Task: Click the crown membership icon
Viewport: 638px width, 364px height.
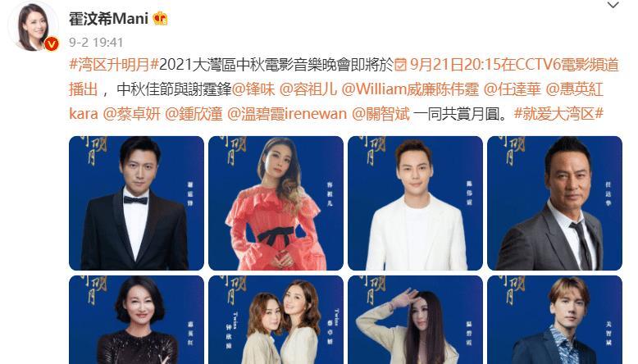Action: point(160,19)
